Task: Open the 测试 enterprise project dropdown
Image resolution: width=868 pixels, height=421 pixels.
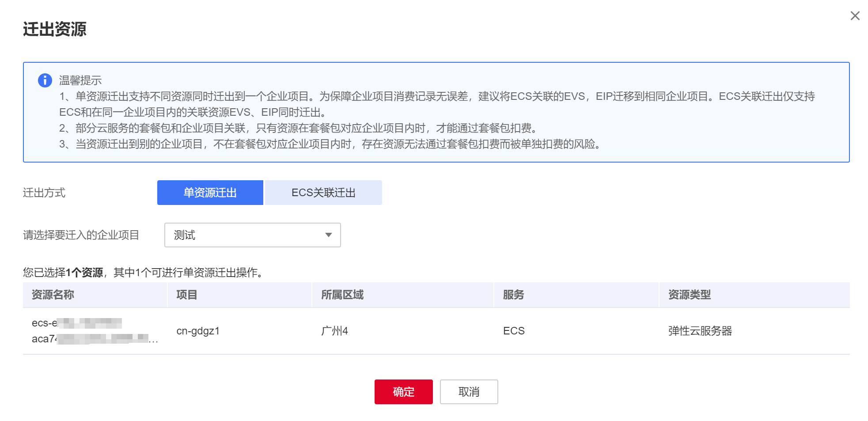Action: 252,235
